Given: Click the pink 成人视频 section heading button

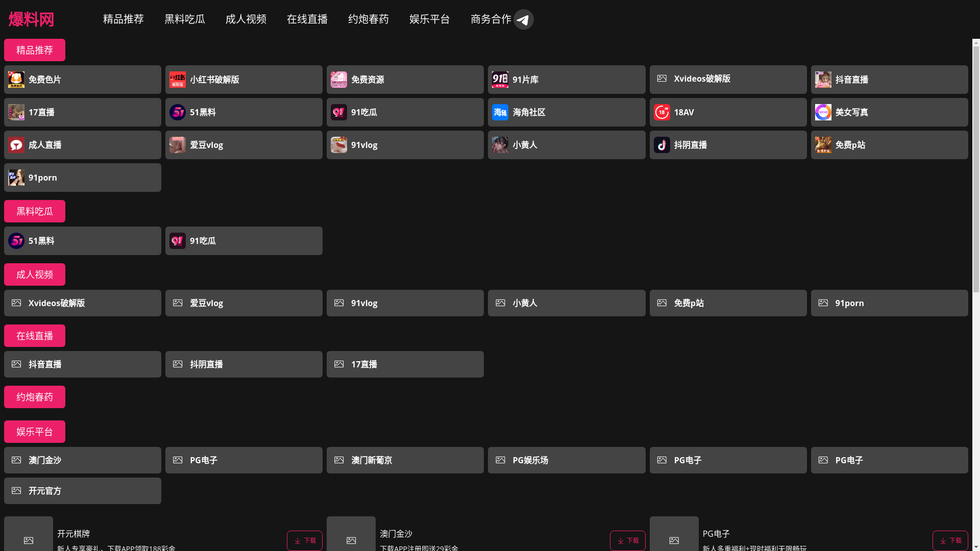Looking at the screenshot, I should tap(35, 274).
